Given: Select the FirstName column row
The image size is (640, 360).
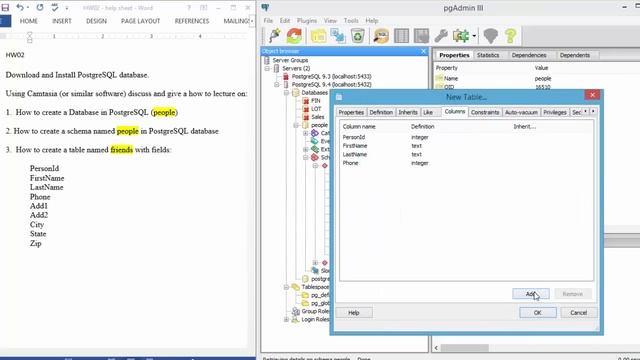Looking at the screenshot, I should point(467,146).
